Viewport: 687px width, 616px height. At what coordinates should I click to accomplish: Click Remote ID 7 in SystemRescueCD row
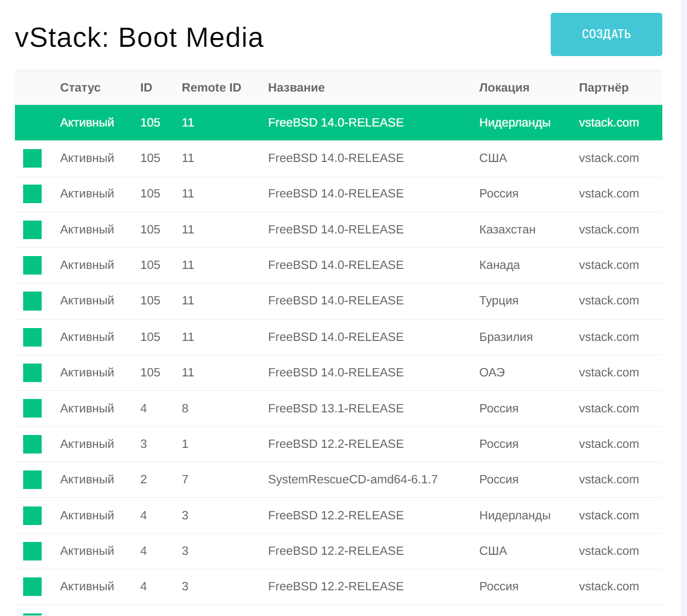click(x=185, y=479)
